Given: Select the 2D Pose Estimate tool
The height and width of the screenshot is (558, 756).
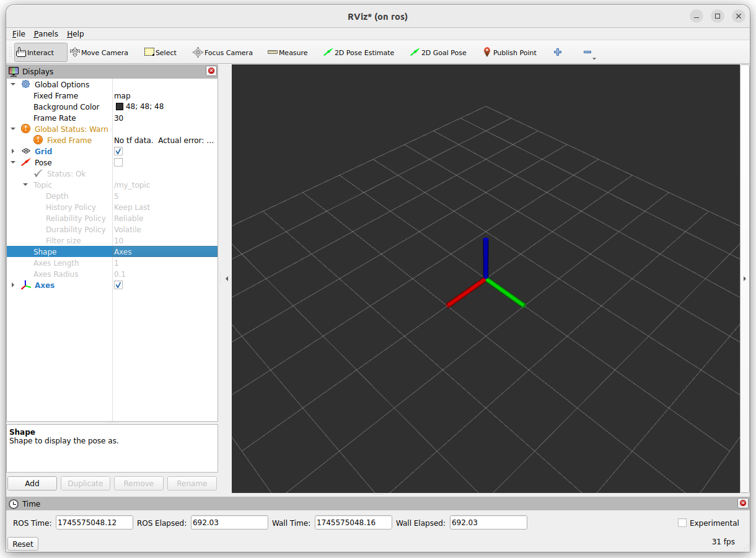Looking at the screenshot, I should tap(359, 53).
